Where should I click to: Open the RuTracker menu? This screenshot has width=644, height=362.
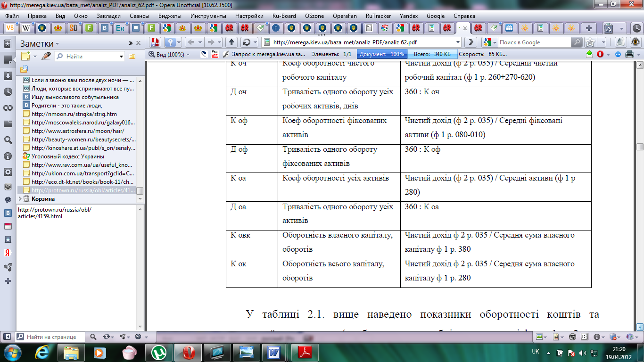(378, 16)
